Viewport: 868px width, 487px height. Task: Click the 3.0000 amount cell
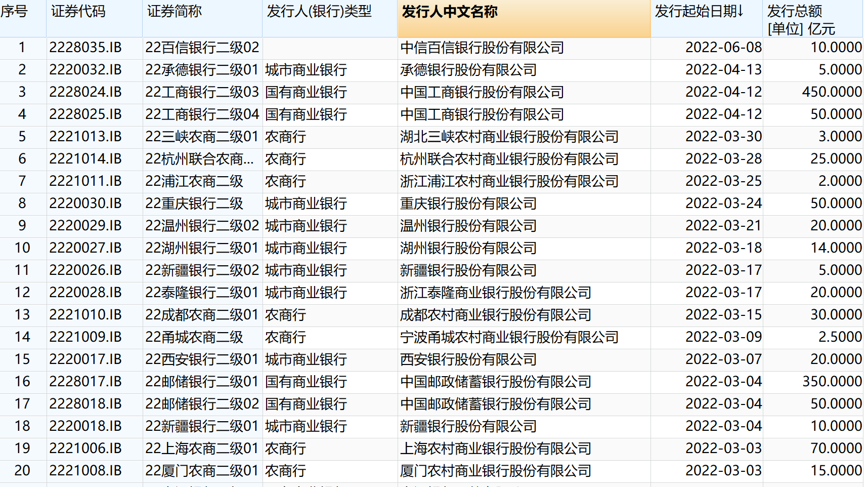click(x=840, y=137)
